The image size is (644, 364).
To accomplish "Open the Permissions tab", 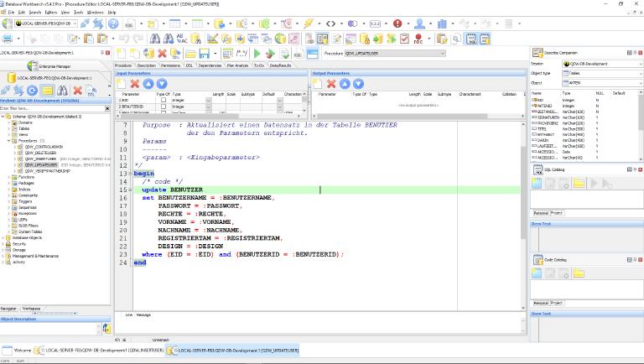I will click(x=170, y=65).
